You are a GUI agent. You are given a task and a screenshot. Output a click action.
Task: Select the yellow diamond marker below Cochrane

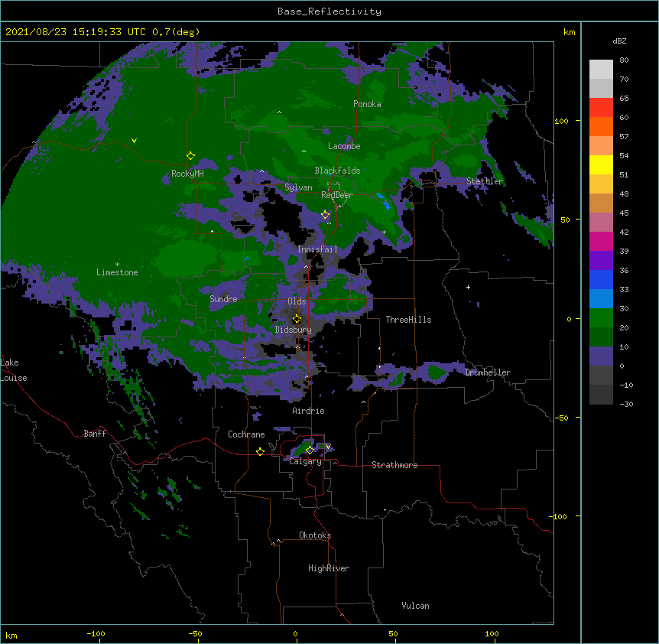coord(260,451)
